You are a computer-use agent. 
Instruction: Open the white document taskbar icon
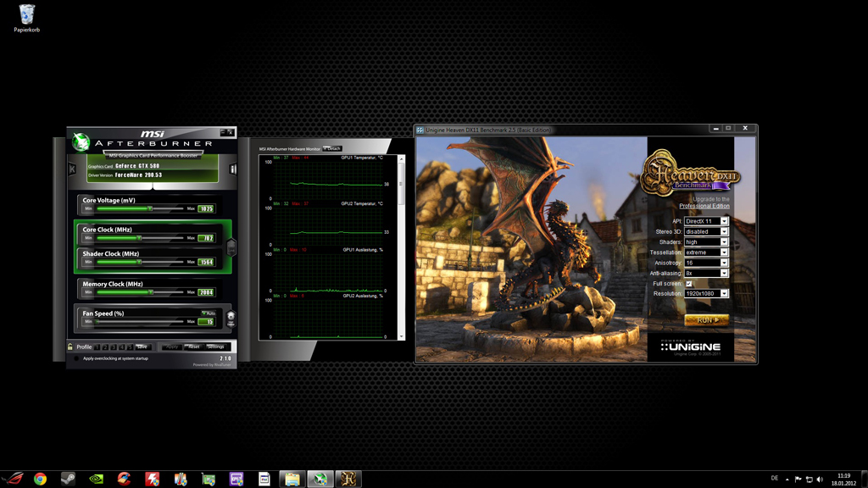coord(264,479)
